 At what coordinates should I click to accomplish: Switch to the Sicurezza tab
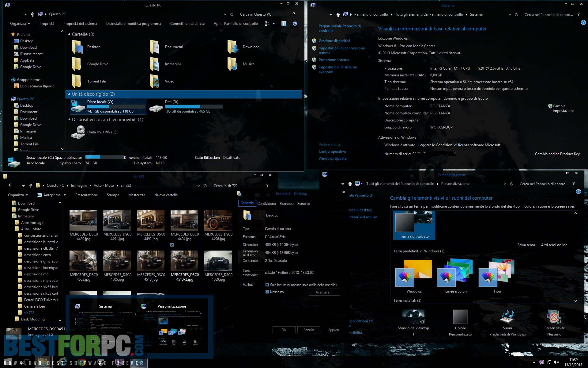(x=287, y=204)
